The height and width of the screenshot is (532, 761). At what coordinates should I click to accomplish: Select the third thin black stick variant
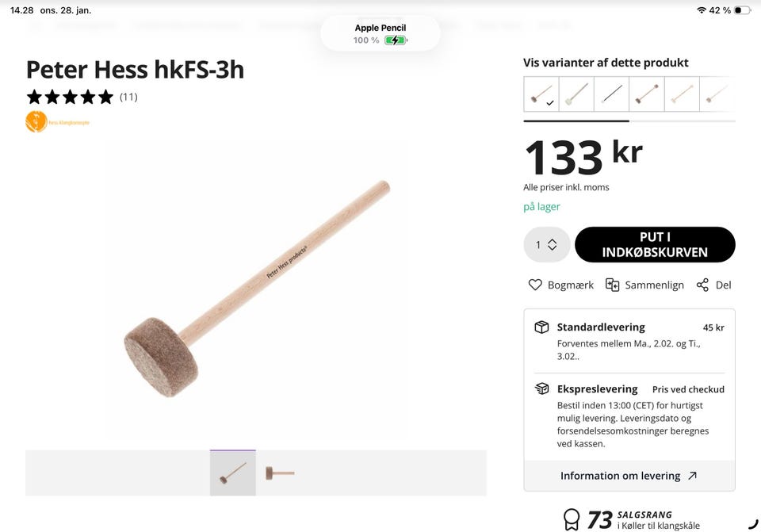[x=611, y=94]
